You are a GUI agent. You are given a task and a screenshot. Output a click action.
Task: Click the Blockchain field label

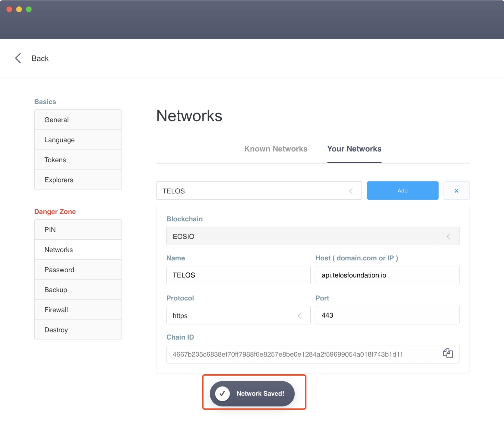[185, 219]
